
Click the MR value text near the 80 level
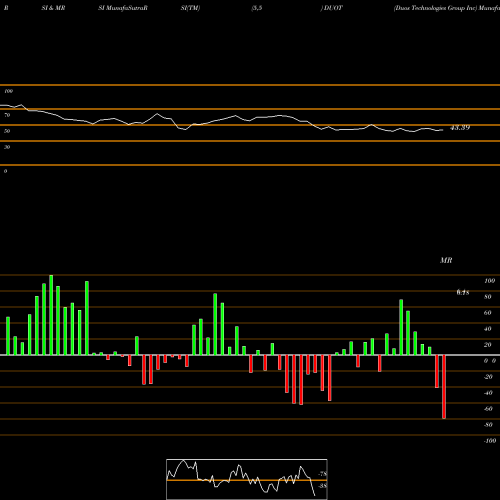463,292
